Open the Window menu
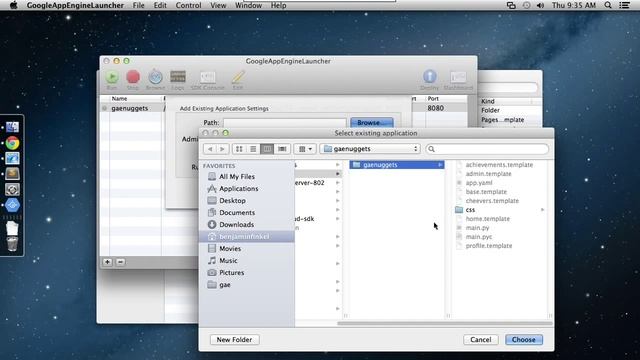Image resolution: width=640 pixels, height=360 pixels. click(248, 5)
